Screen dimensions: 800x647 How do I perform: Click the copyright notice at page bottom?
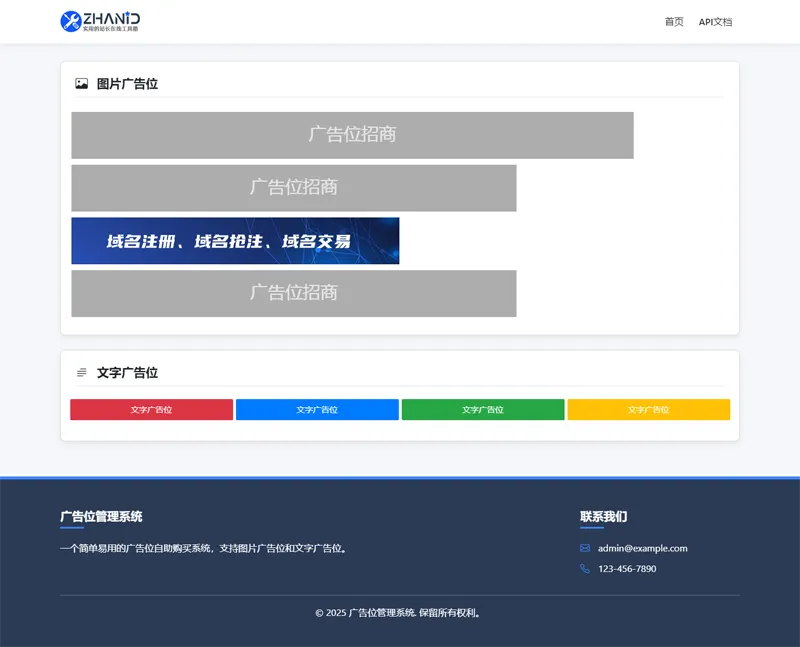tap(400, 611)
